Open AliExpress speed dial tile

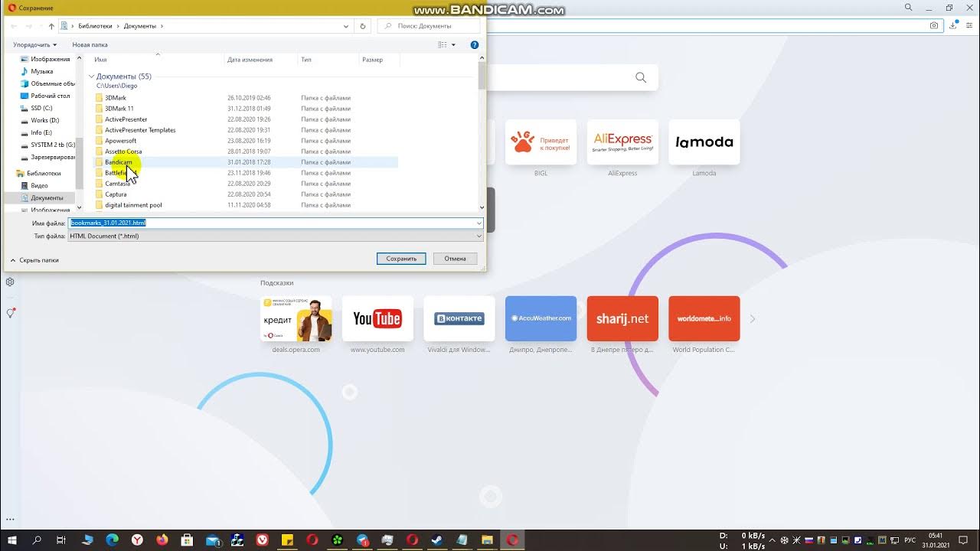[x=622, y=142]
